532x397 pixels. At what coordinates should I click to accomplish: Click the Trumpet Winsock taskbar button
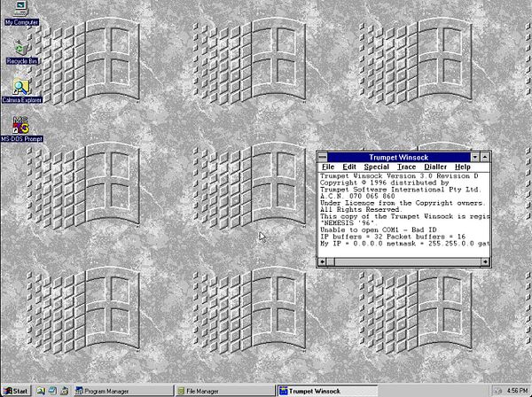[327, 391]
